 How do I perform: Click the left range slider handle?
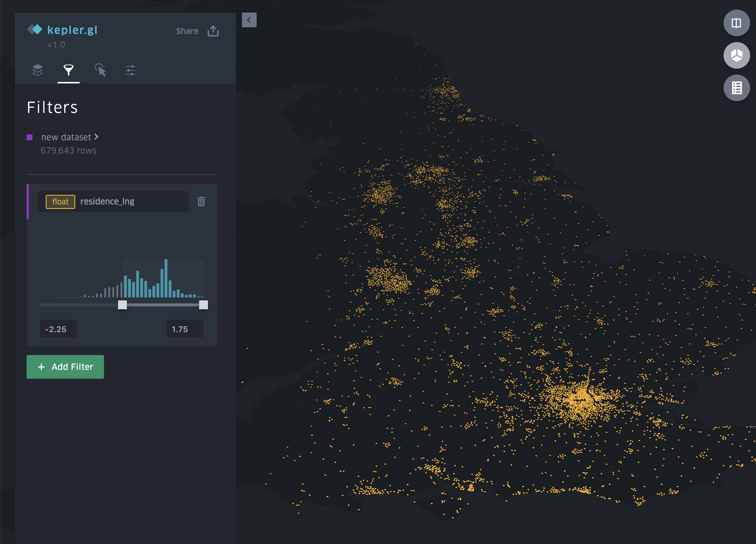tap(122, 304)
